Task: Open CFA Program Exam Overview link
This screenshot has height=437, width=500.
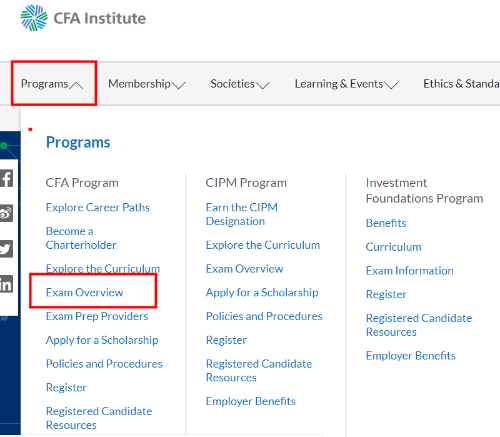Action: coord(85,292)
